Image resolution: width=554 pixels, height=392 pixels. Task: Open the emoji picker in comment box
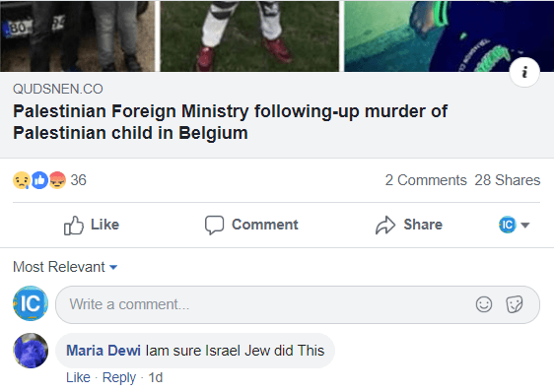(x=484, y=304)
